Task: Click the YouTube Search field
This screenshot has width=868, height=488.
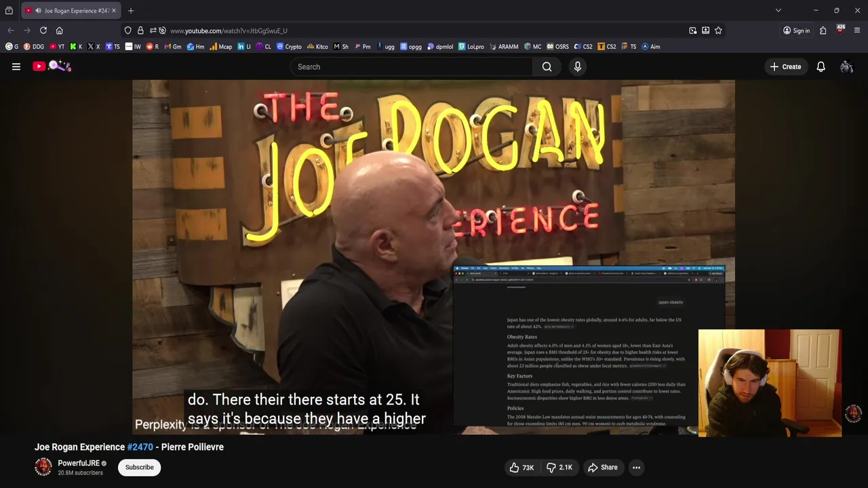Action: [x=412, y=66]
